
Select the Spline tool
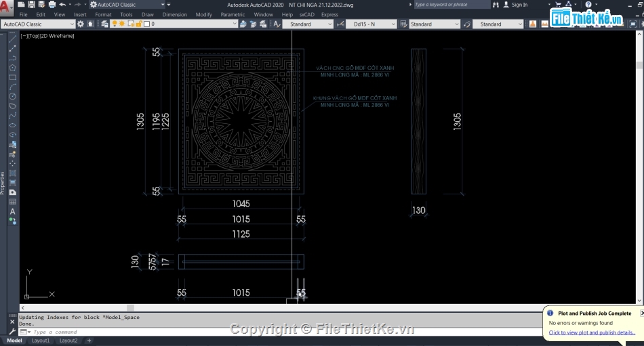pyautogui.click(x=13, y=116)
